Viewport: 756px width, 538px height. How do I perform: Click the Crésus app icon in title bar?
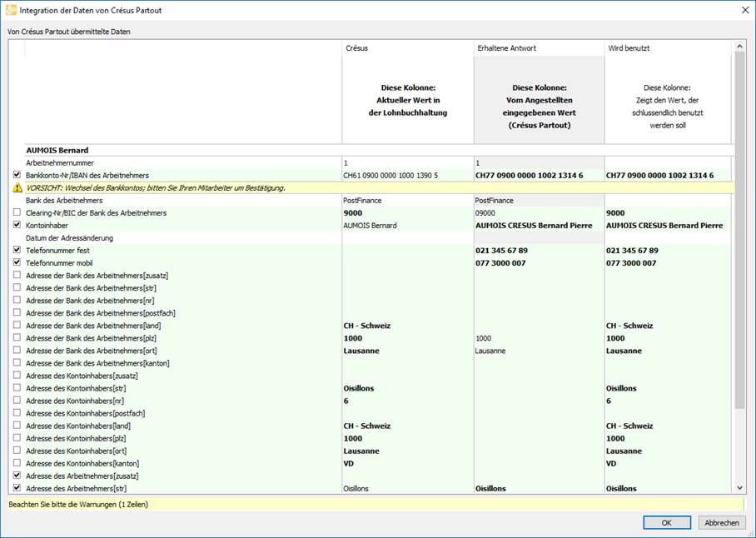point(11,10)
